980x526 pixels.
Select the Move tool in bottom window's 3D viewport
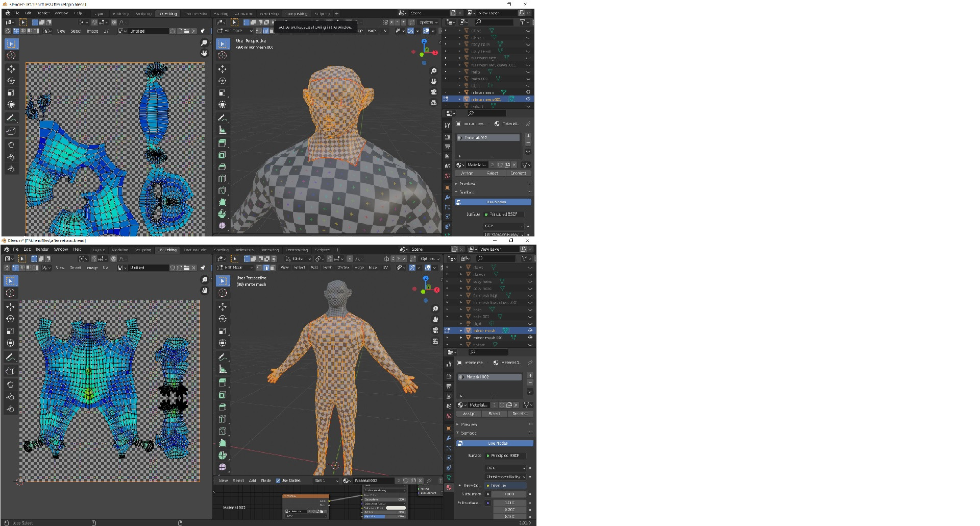coord(223,306)
